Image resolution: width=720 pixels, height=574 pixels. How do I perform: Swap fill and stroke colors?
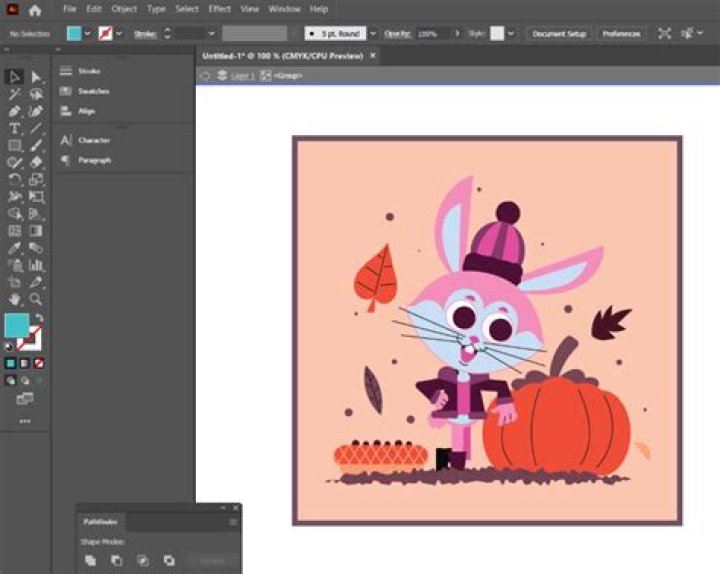point(39,318)
